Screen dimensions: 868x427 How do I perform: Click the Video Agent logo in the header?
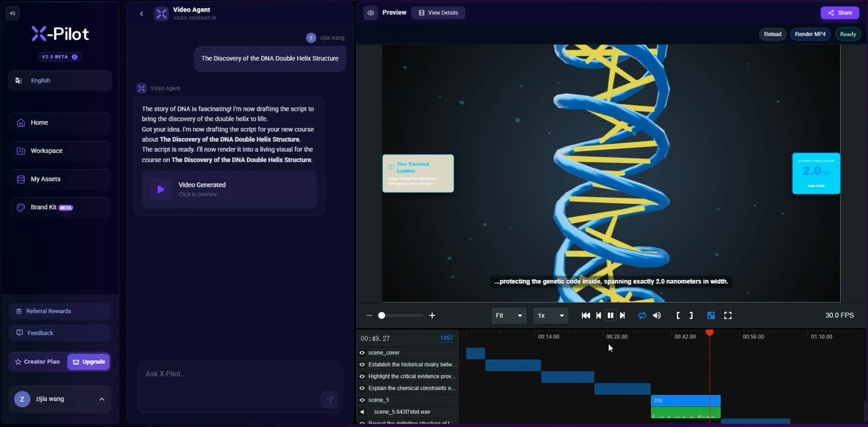click(x=161, y=14)
